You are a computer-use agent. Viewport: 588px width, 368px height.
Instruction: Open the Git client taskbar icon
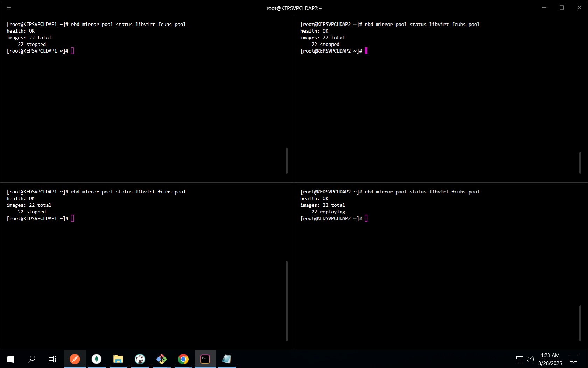[162, 359]
